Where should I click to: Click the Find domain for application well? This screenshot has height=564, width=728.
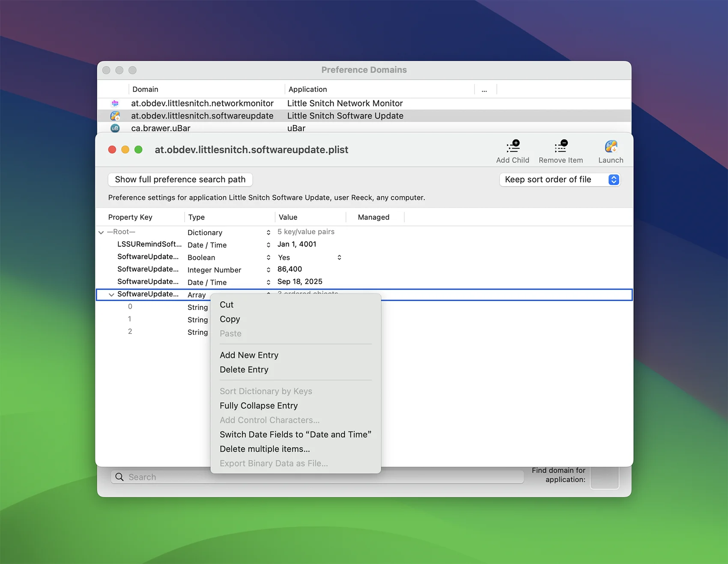(605, 477)
